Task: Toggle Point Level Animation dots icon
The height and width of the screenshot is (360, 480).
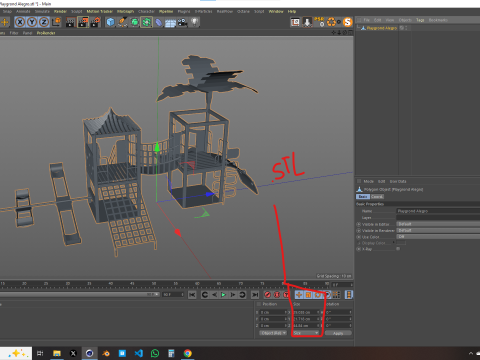Action: (336, 295)
